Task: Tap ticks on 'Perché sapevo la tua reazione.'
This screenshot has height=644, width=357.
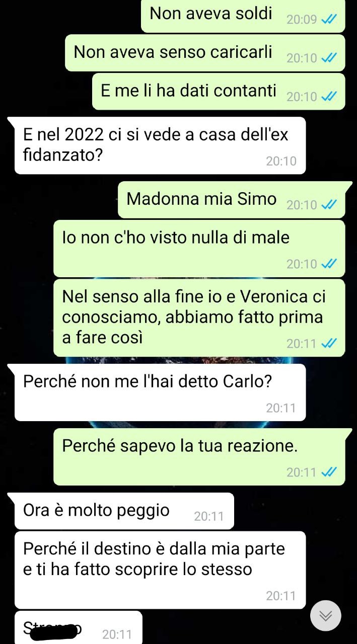Action: (329, 472)
